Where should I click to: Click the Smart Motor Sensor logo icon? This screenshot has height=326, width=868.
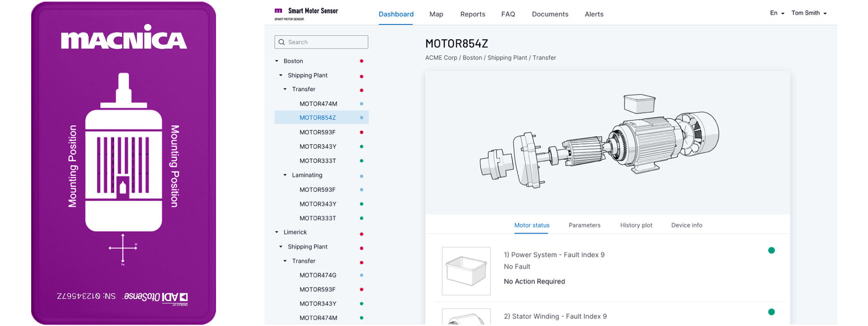[x=278, y=11]
